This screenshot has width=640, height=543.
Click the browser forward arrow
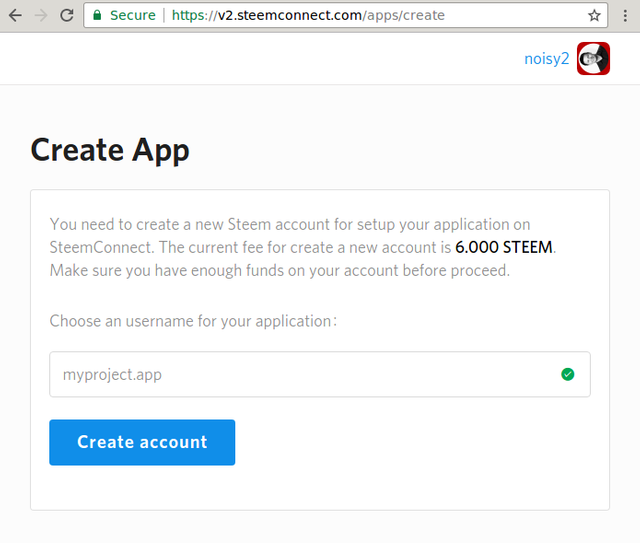coord(41,16)
